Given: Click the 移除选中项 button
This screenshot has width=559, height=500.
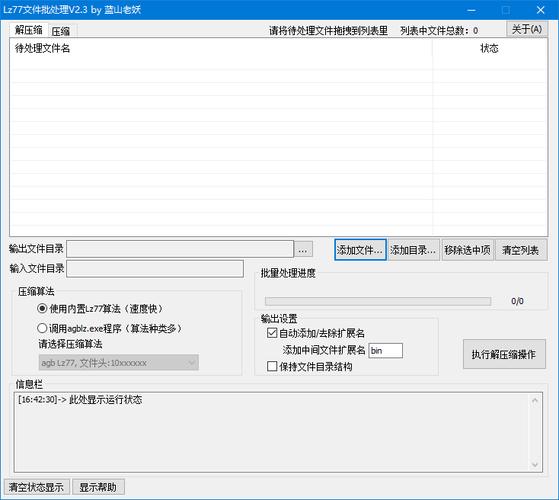Looking at the screenshot, I should coord(467,250).
